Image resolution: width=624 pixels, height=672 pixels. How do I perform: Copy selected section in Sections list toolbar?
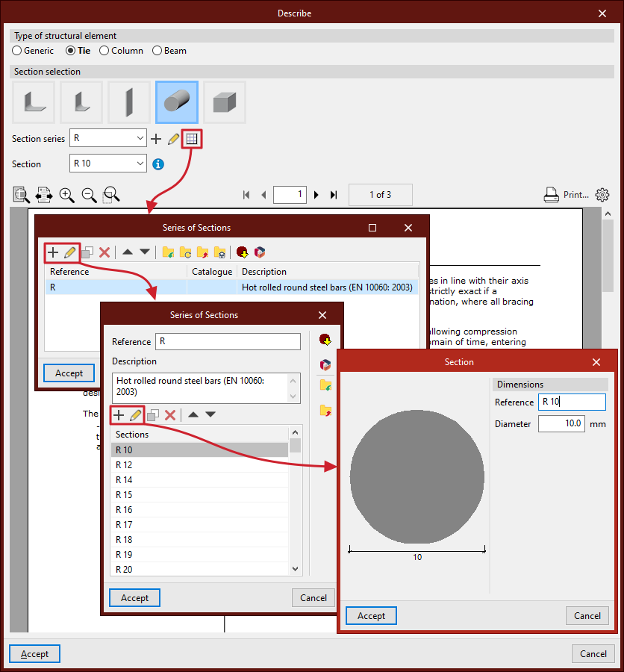(153, 415)
